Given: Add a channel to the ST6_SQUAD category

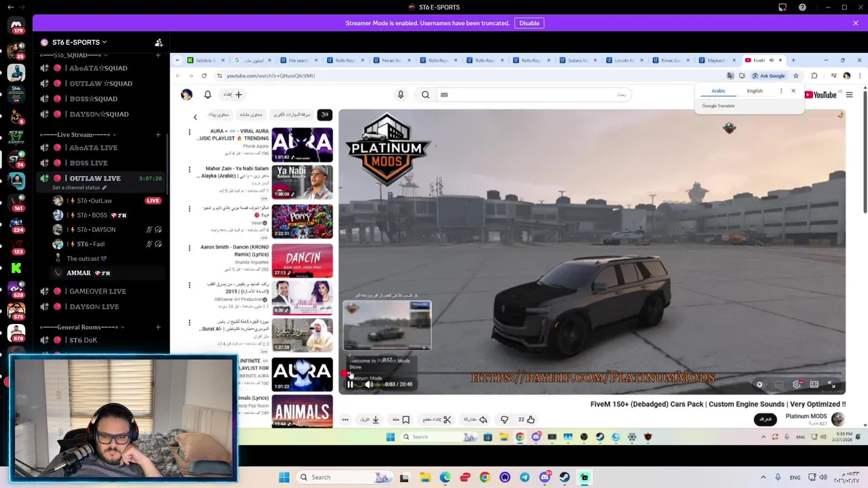Looking at the screenshot, I should [158, 56].
